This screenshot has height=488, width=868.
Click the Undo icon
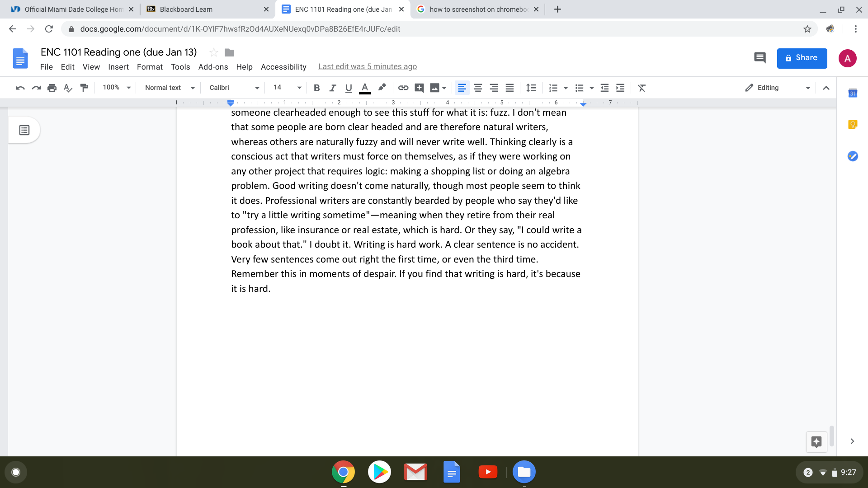coord(20,88)
